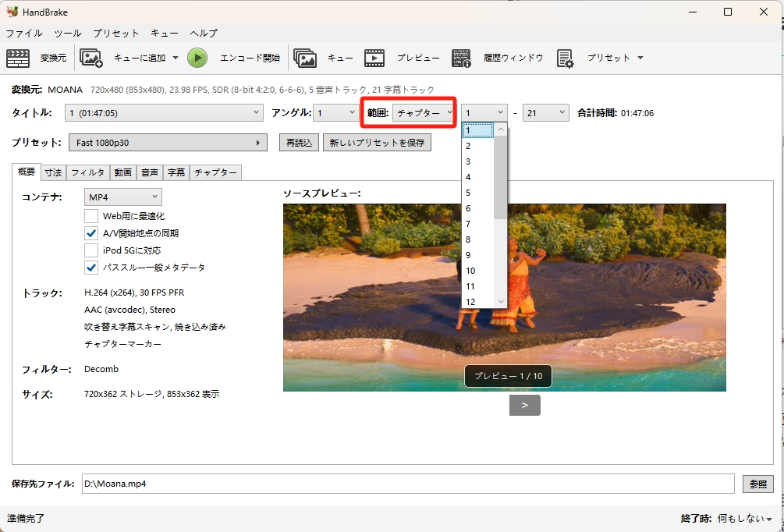The height and width of the screenshot is (532, 784).
Task: Select chapter 6 in the dropdown list
Action: coord(478,208)
